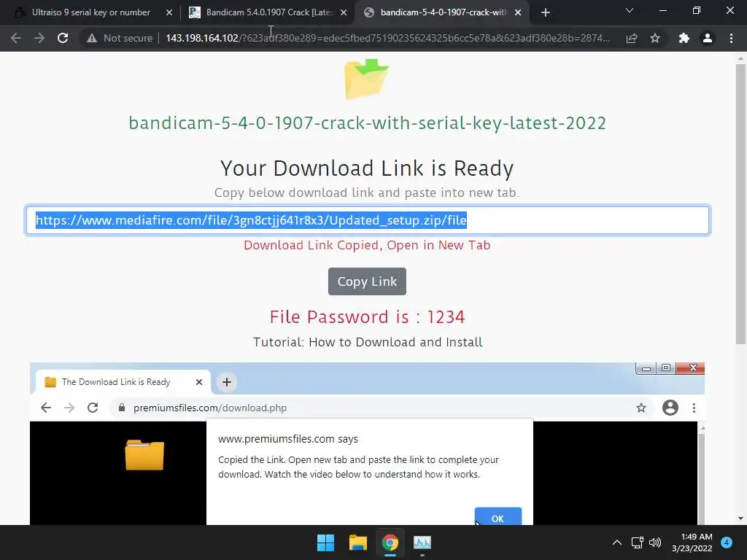Image resolution: width=747 pixels, height=560 pixels.
Task: Click the bandicam-5-4-0-1907-crack title text
Action: (x=368, y=123)
